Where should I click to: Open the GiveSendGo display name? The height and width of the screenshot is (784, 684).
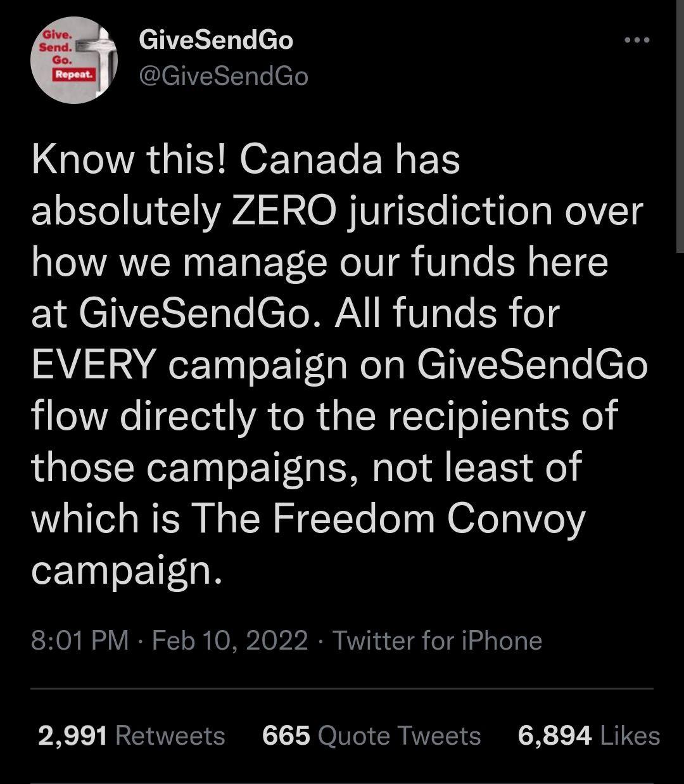(216, 41)
